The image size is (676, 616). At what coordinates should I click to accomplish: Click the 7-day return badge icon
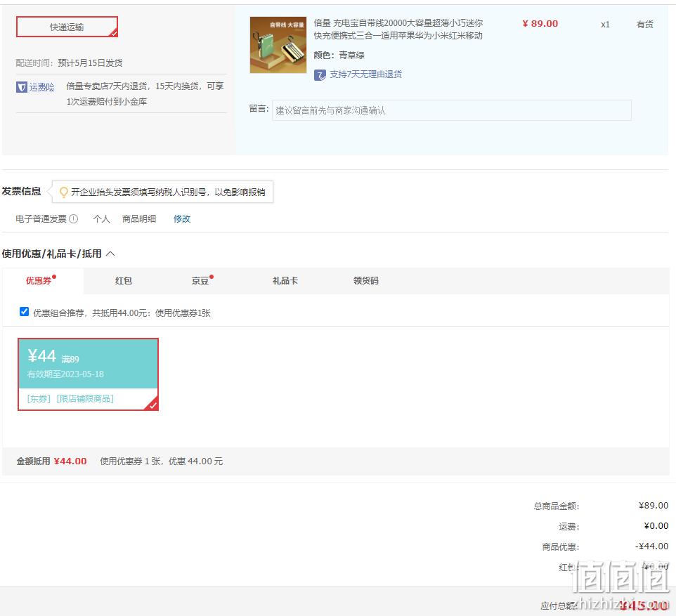320,75
